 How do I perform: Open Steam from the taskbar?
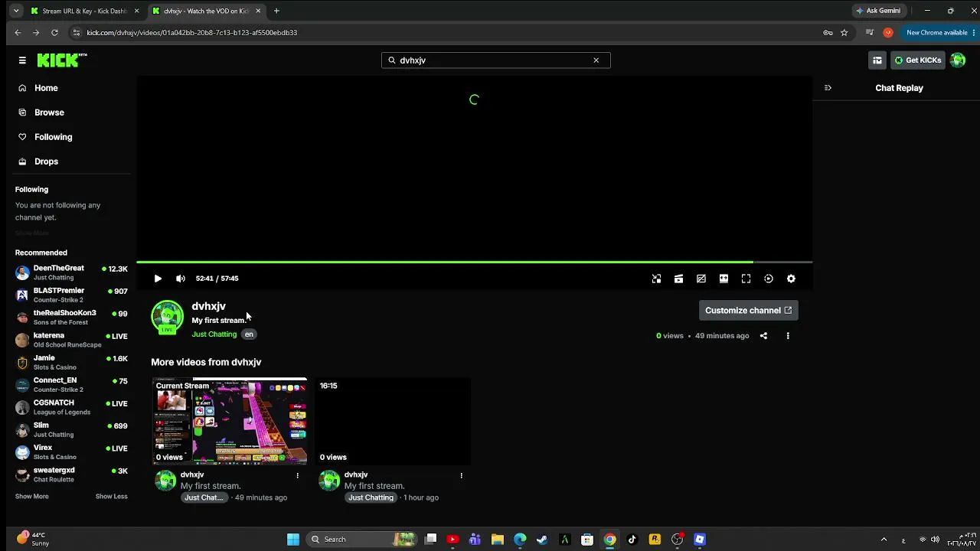pyautogui.click(x=542, y=540)
